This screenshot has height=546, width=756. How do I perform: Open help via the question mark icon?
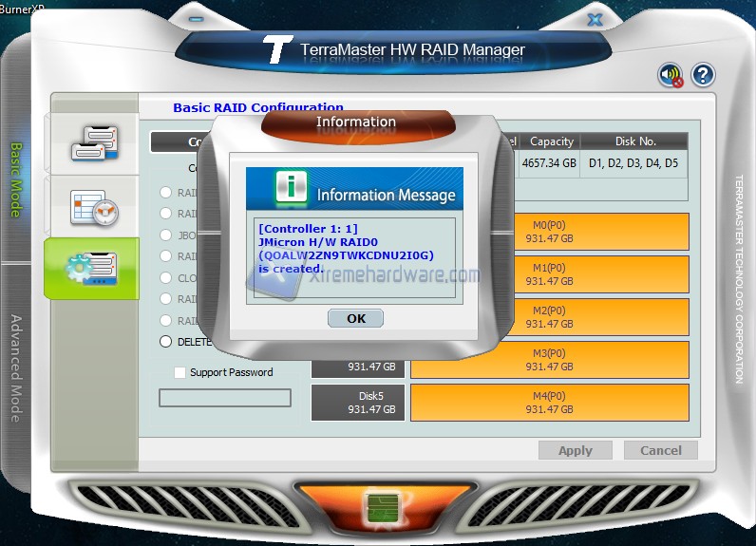pos(703,75)
